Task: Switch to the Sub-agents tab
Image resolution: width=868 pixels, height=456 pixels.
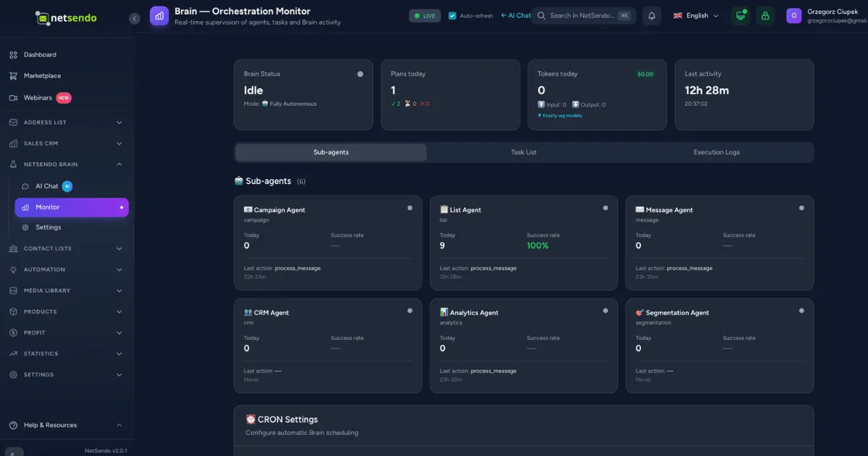Action: click(x=331, y=152)
